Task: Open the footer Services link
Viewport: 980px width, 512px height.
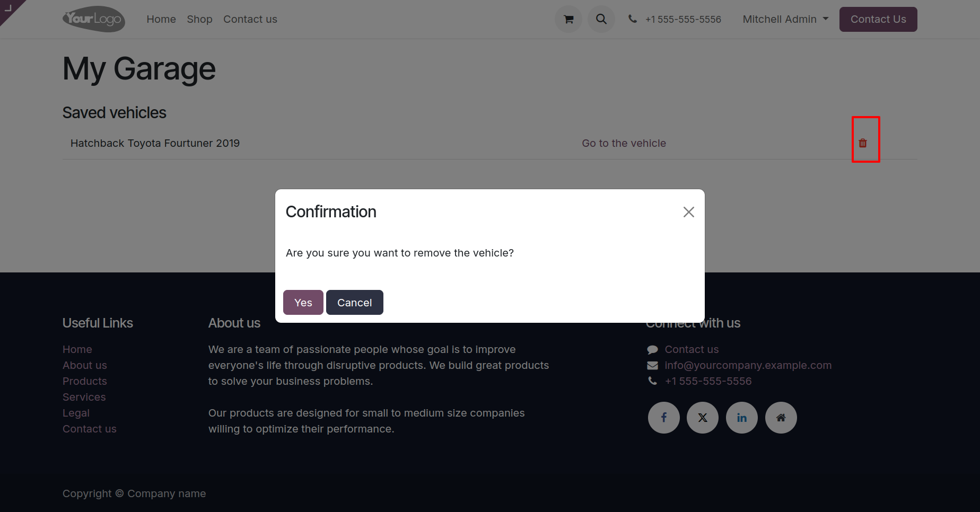Action: click(x=84, y=397)
